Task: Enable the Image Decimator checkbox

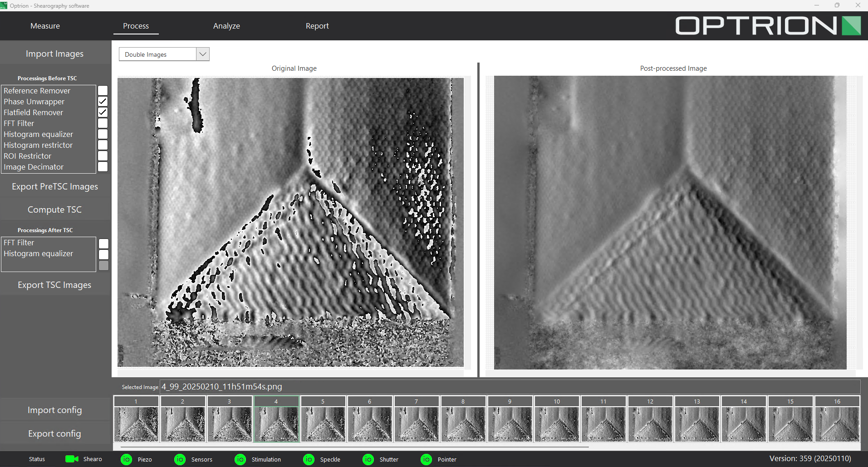Action: (x=103, y=167)
